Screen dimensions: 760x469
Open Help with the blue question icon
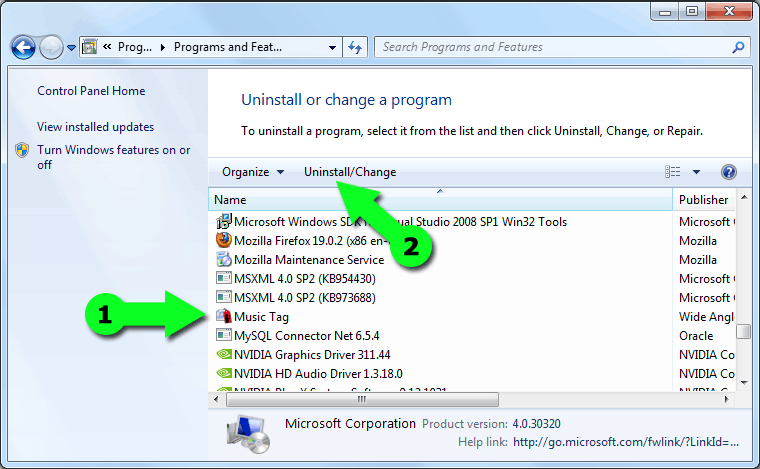pos(728,172)
